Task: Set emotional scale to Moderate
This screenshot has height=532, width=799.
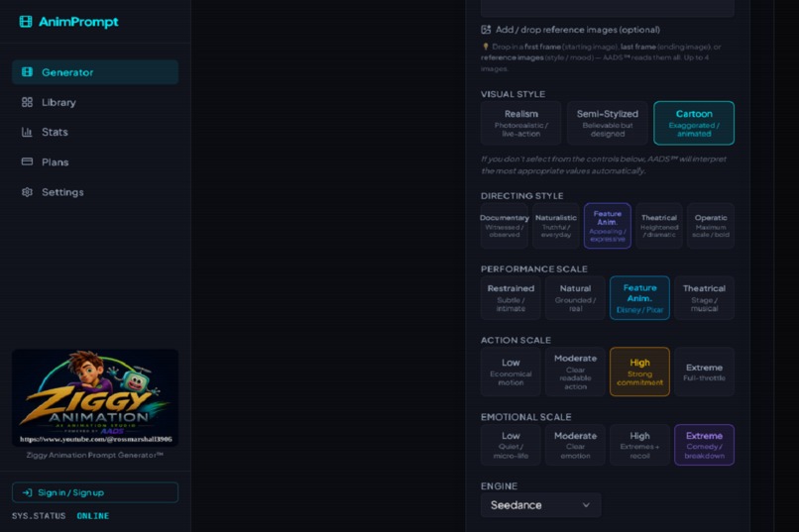Action: click(575, 445)
